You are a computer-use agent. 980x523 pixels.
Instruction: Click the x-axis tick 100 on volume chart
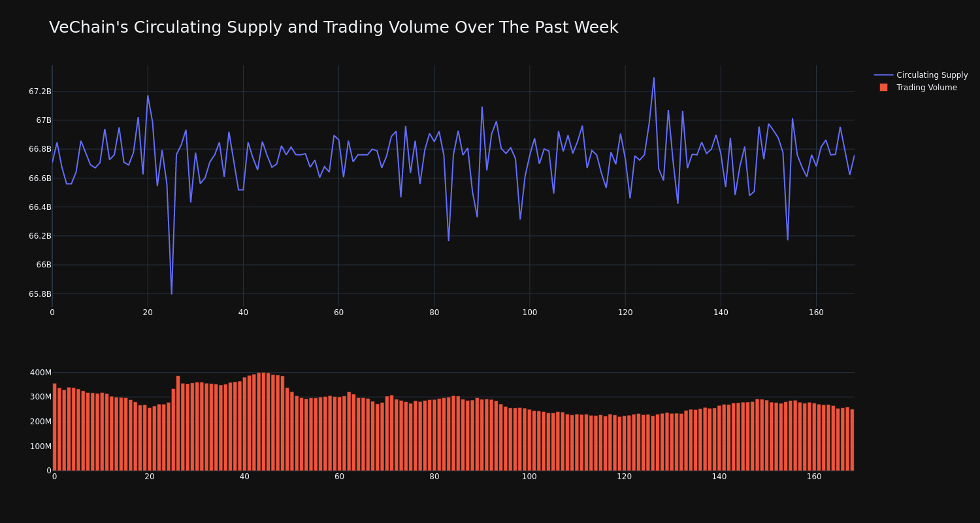pyautogui.click(x=529, y=477)
